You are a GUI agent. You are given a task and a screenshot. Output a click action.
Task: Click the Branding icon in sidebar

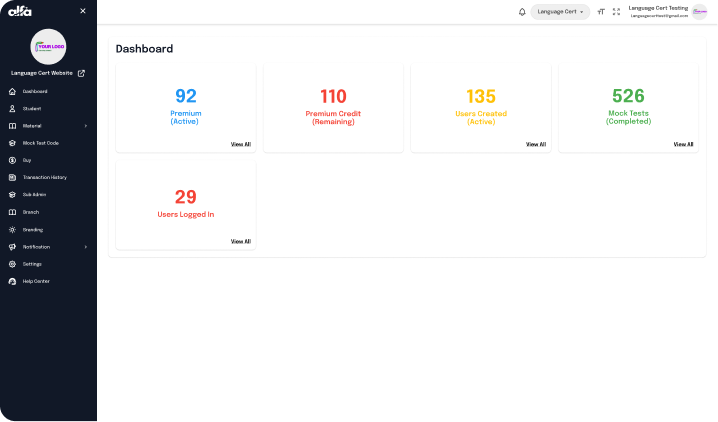point(12,229)
